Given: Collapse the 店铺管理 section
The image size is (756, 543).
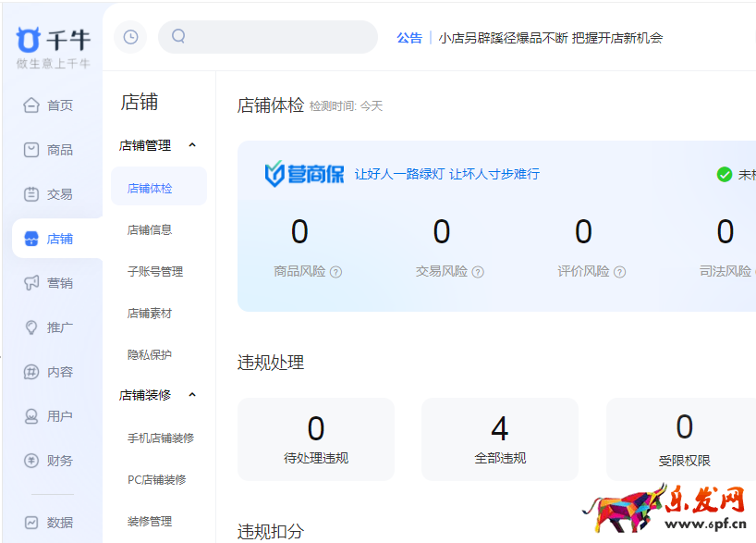Looking at the screenshot, I should (x=192, y=145).
